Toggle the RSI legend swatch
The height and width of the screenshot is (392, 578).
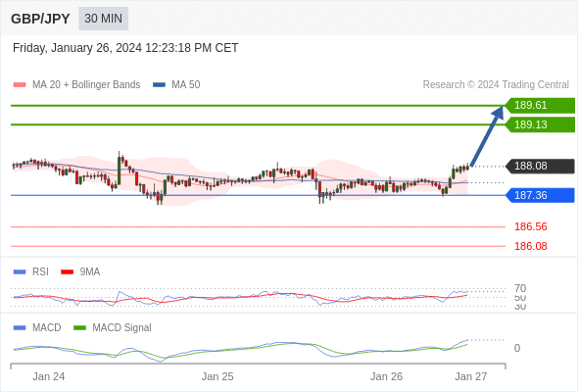20,272
